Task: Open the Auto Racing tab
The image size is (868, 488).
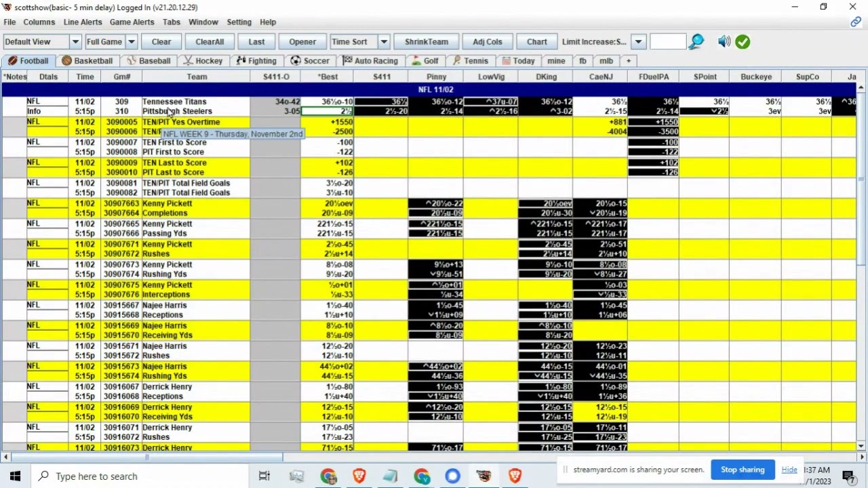Action: pyautogui.click(x=370, y=61)
